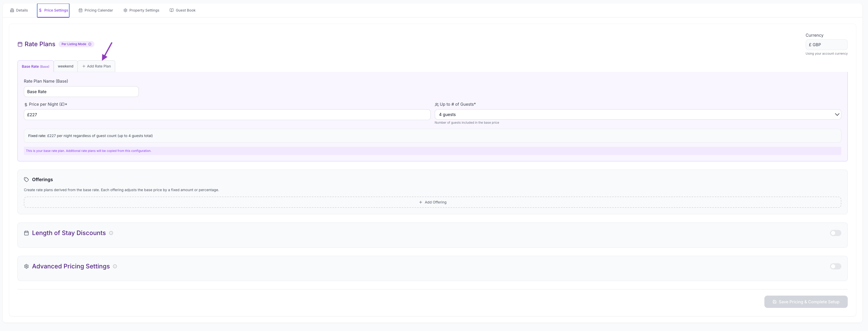Enable Advanced Pricing Settings toggle
Image resolution: width=868 pixels, height=331 pixels.
click(x=835, y=267)
